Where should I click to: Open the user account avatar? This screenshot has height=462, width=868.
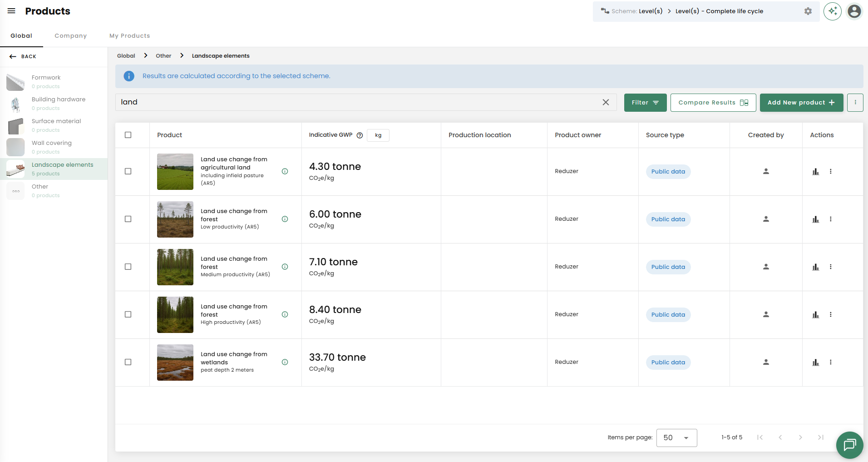(x=854, y=11)
